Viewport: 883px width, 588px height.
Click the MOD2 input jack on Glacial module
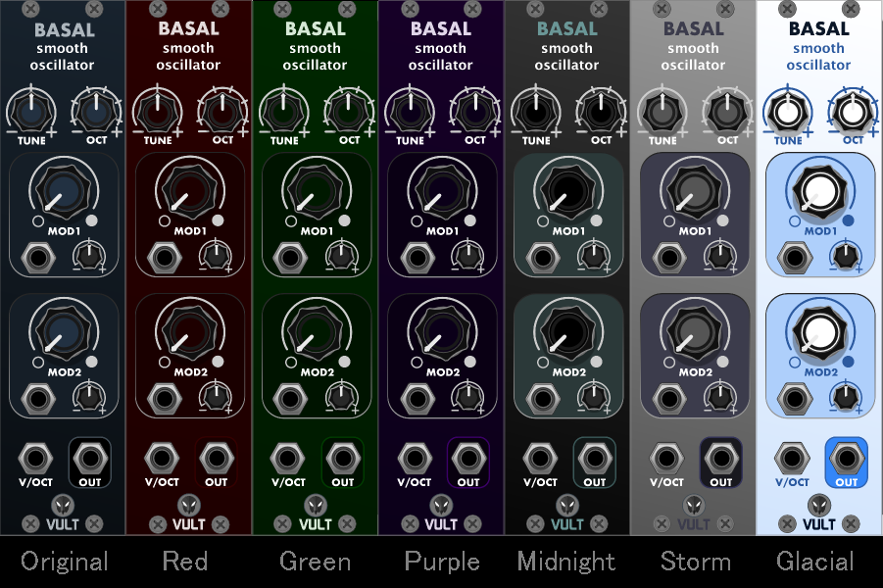[795, 399]
